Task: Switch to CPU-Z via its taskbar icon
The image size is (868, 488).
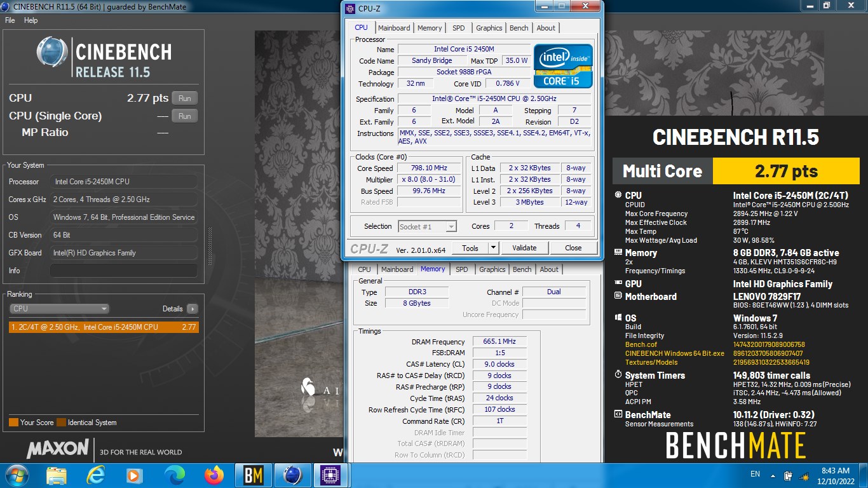Action: point(331,475)
